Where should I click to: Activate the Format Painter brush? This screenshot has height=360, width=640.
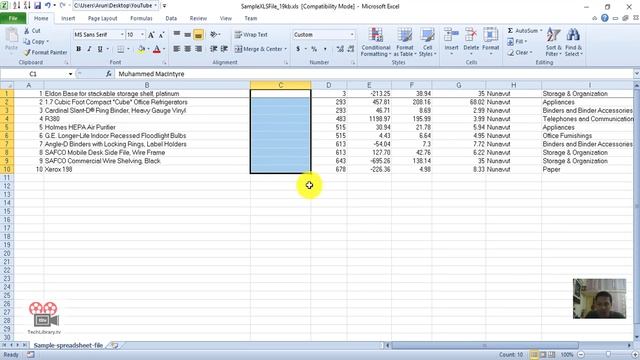[27, 52]
